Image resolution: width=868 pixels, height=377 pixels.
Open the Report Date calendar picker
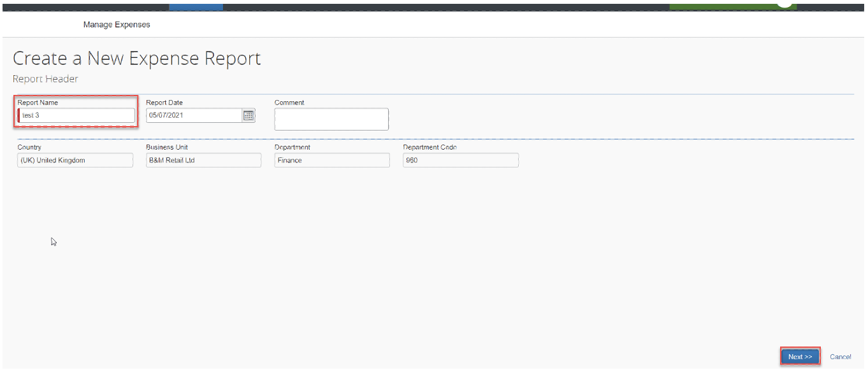(249, 115)
